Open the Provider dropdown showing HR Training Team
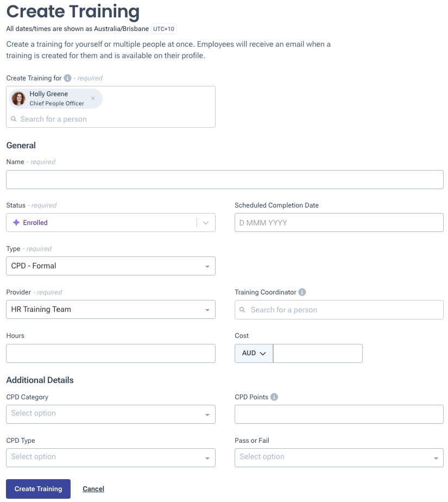Screen dimensions: 448x502 coord(111,309)
